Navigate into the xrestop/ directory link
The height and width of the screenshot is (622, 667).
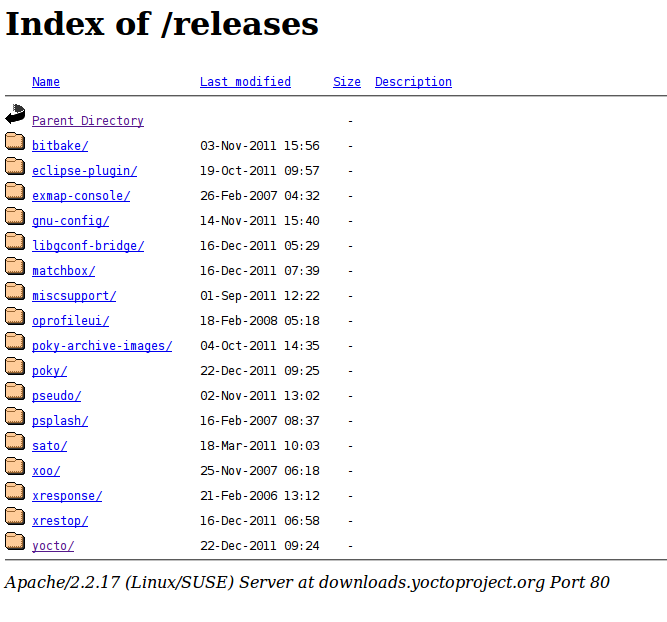60,521
